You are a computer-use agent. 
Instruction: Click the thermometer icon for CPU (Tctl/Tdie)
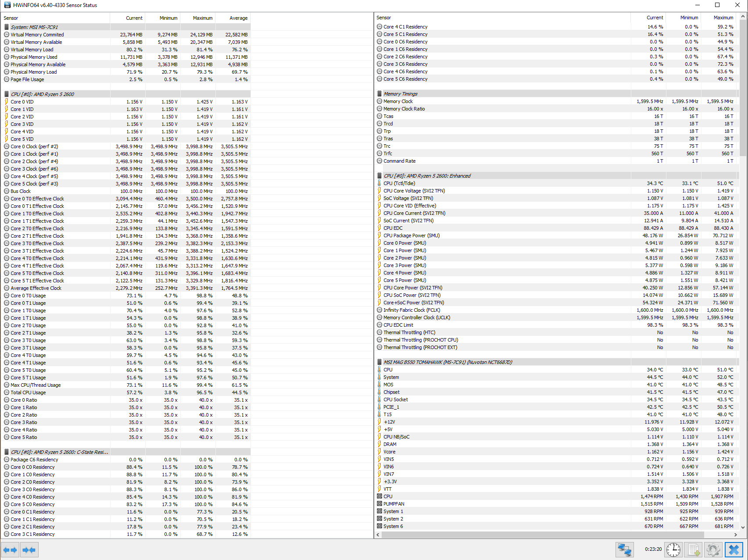point(379,183)
